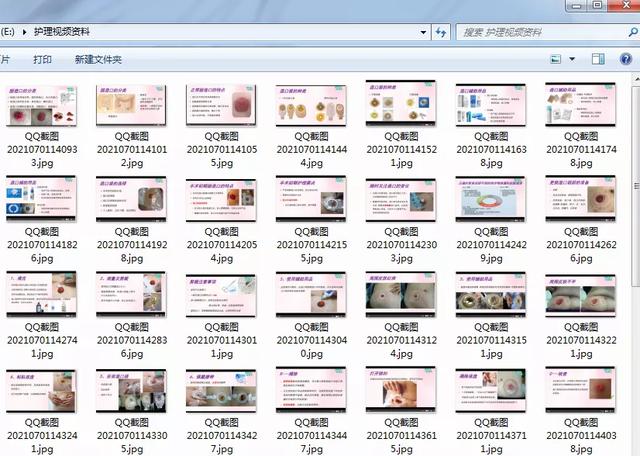
Task: Expand the 护理视频资料 breadcrumb arrow
Action: click(x=24, y=32)
